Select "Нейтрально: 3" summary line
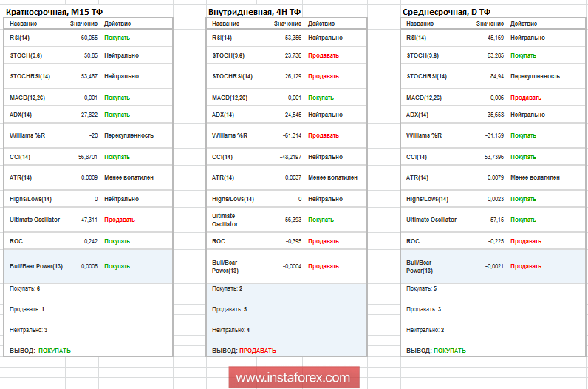Screen dimensions: 588x389 coord(29,330)
